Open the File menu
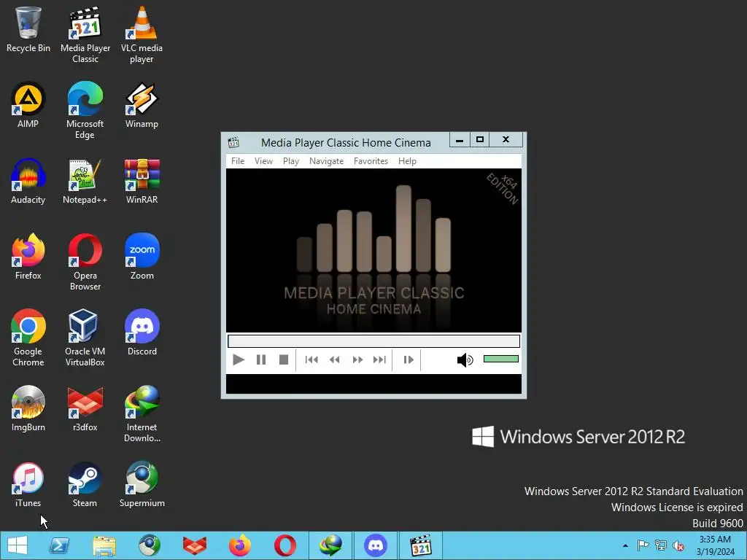Screen dimensions: 747x560 (238, 161)
